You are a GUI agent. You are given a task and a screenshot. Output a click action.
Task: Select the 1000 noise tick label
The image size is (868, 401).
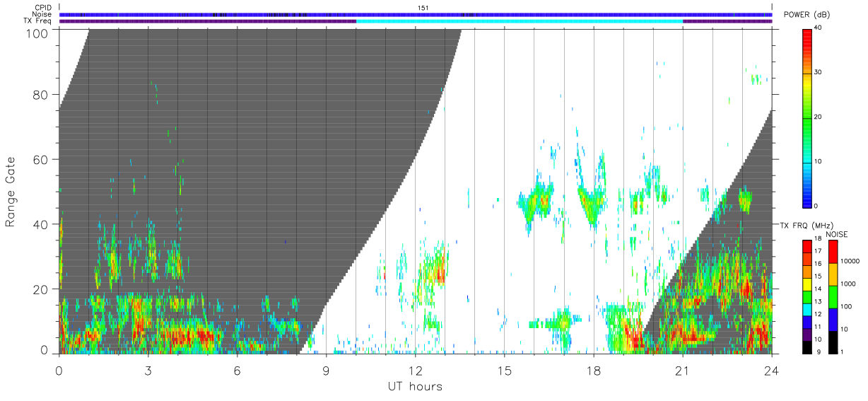[848, 284]
